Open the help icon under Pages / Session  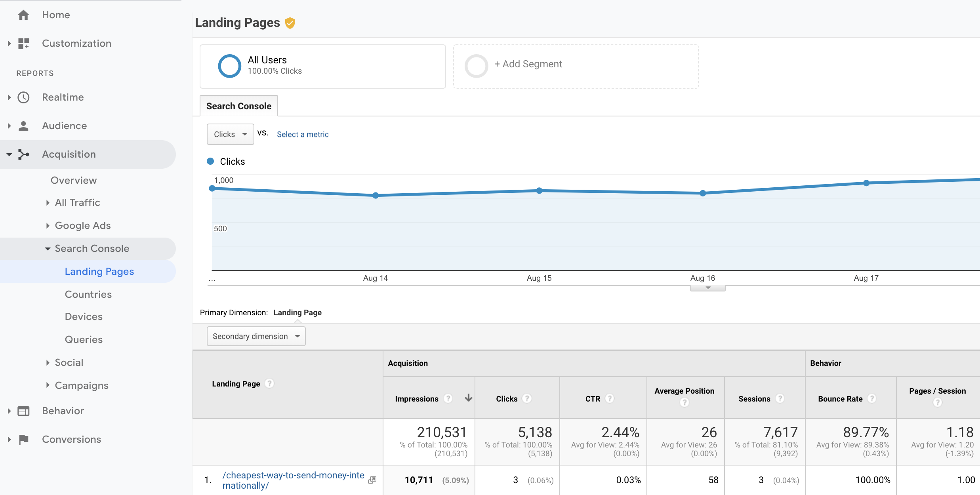click(937, 402)
